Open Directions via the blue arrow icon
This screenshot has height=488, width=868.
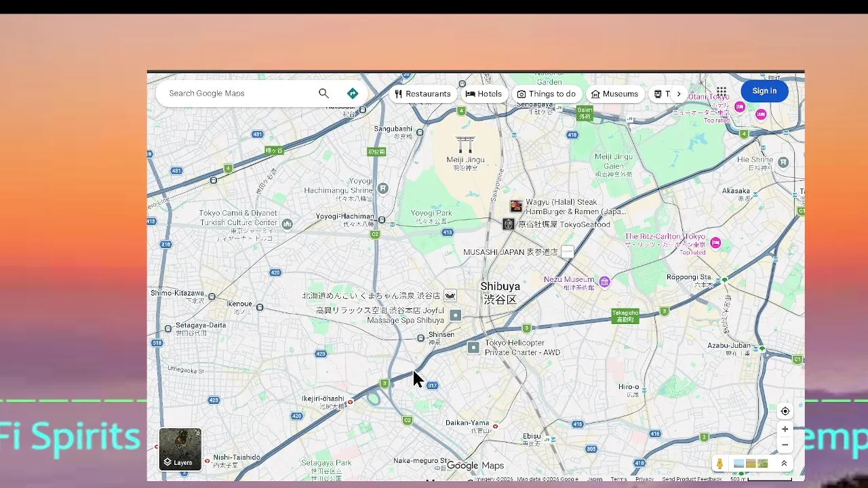pyautogui.click(x=353, y=94)
